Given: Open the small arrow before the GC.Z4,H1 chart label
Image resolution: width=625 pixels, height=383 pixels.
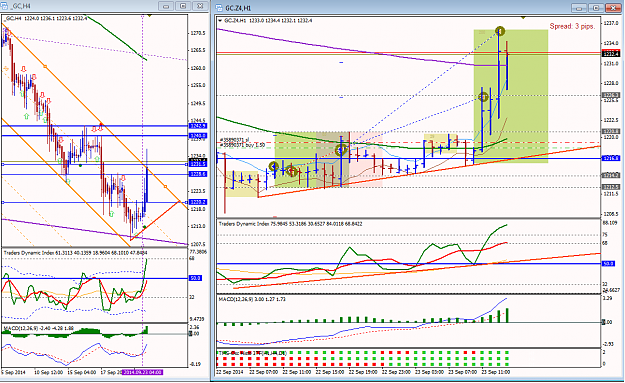Looking at the screenshot, I should [220, 20].
